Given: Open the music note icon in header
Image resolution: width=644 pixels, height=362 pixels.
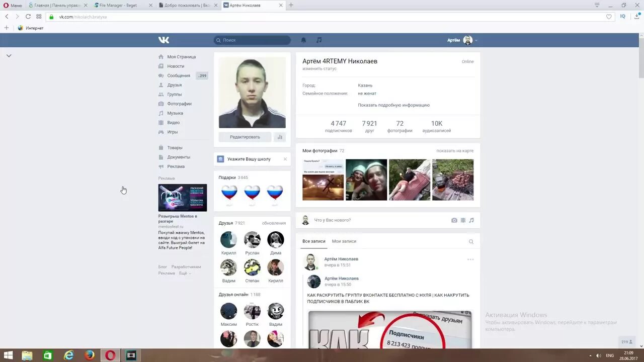Looking at the screenshot, I should 319,40.
